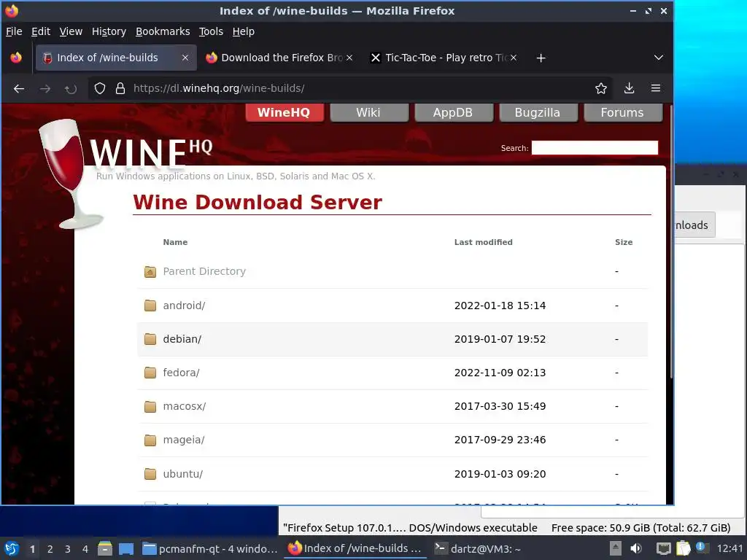The image size is (747, 560).
Task: Open the Bookmarks menu
Action: click(x=163, y=31)
